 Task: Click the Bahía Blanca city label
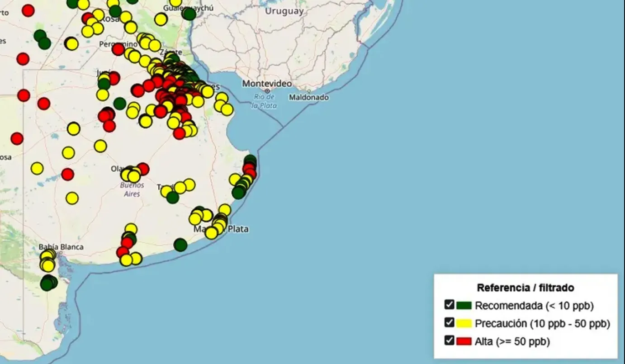point(61,247)
